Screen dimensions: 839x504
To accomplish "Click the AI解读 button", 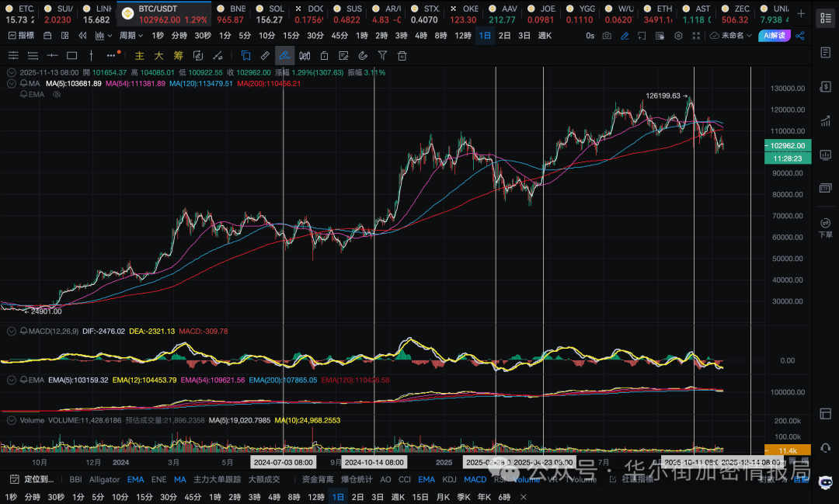I will (x=775, y=35).
